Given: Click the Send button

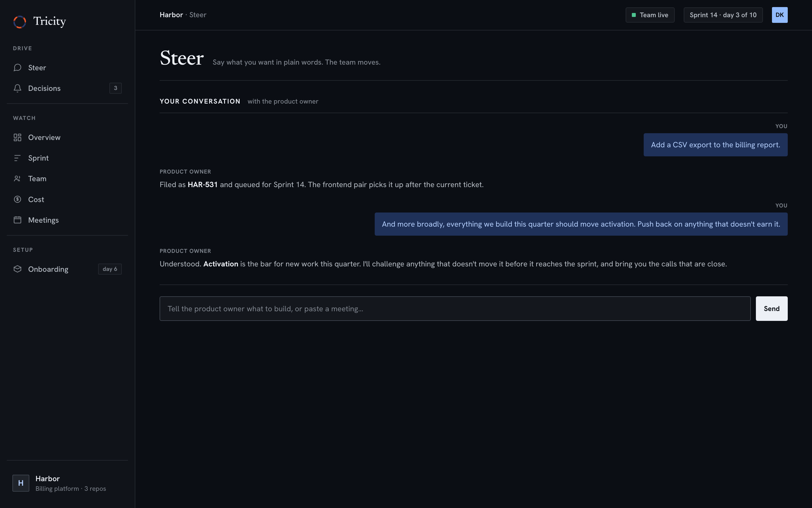Looking at the screenshot, I should click(771, 308).
